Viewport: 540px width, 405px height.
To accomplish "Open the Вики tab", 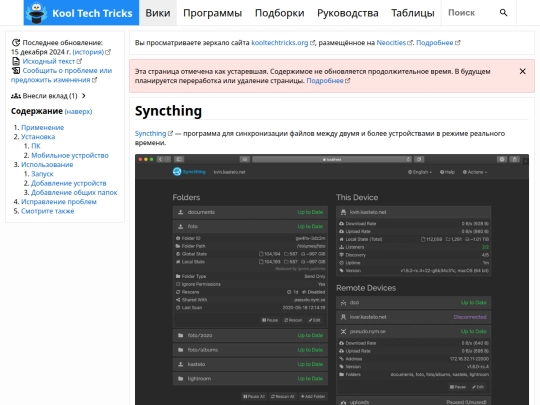I will [x=158, y=13].
